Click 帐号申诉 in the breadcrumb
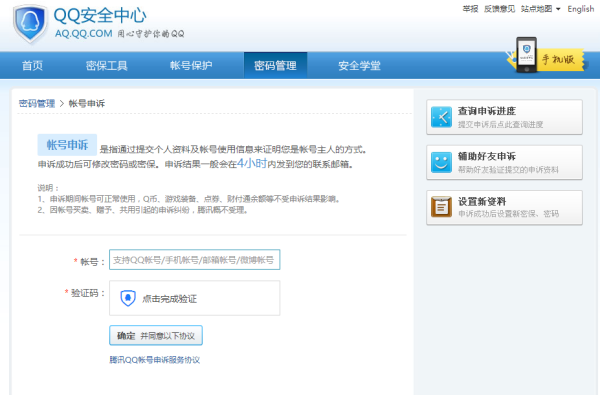The width and height of the screenshot is (600, 395). click(x=86, y=103)
